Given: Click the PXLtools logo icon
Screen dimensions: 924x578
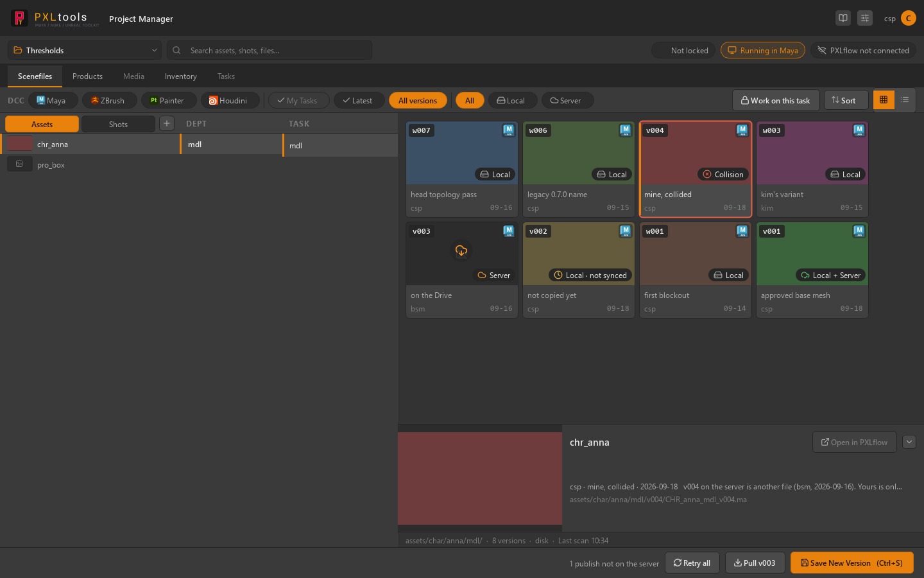Looking at the screenshot, I should 19,18.
